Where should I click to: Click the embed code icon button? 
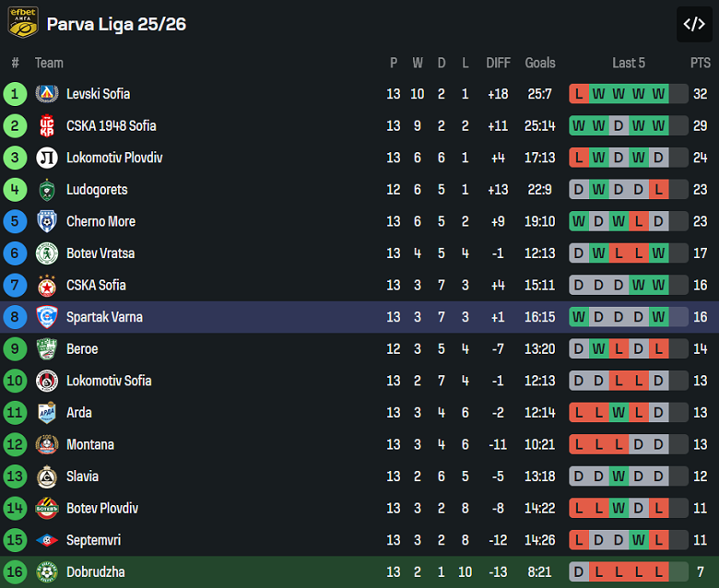694,24
